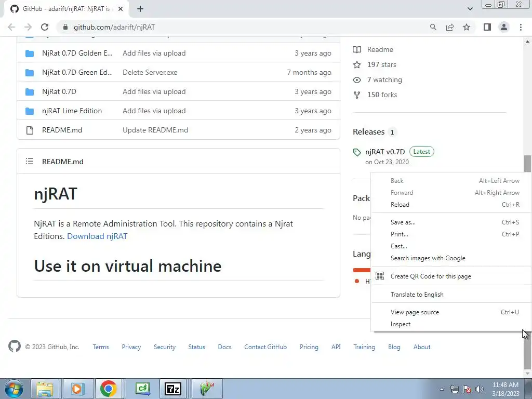Click the Chrome profile avatar icon

[x=504, y=27]
